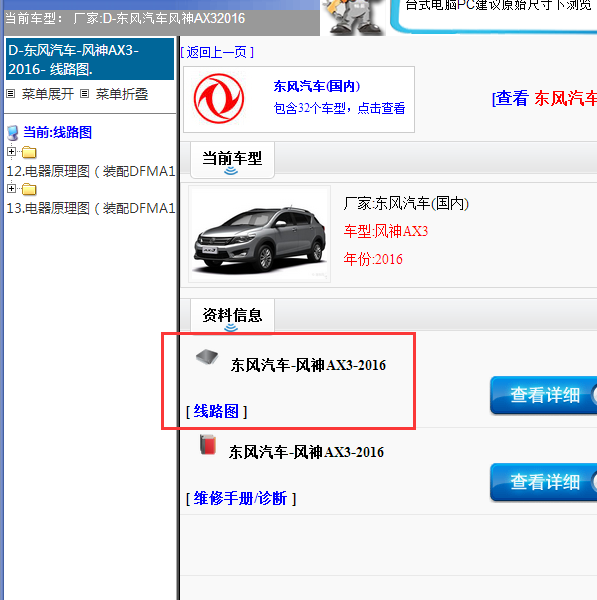Open the 东风汽车(国内) brand link

(x=317, y=86)
